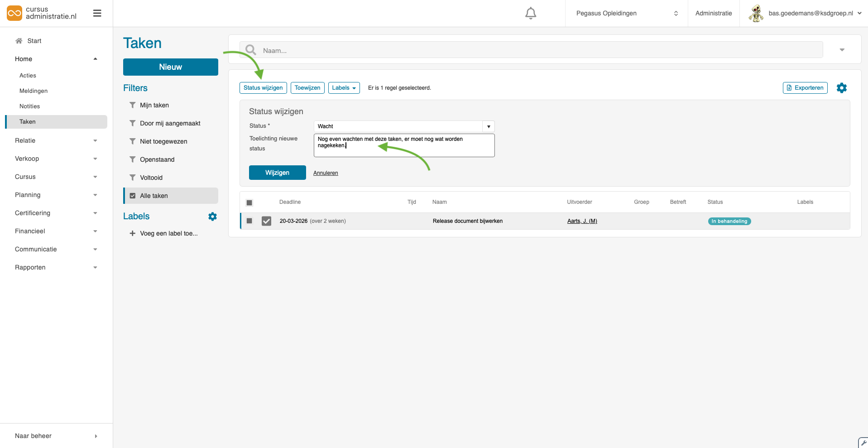Click the Wijzigen button
This screenshot has height=448, width=868.
277,173
